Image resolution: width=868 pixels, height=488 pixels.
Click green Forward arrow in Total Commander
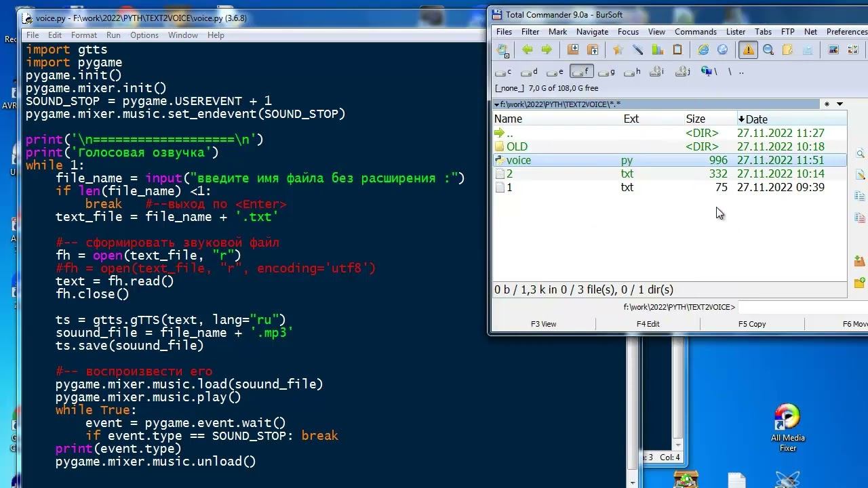[x=547, y=49]
